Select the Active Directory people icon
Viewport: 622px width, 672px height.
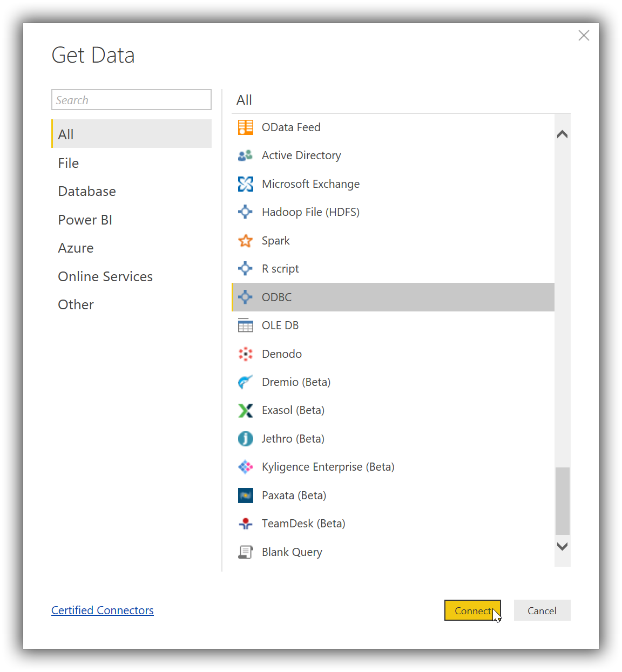[246, 155]
